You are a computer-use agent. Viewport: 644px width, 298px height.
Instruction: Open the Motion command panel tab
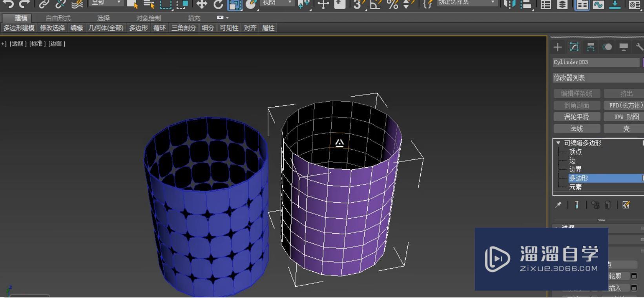pos(607,47)
